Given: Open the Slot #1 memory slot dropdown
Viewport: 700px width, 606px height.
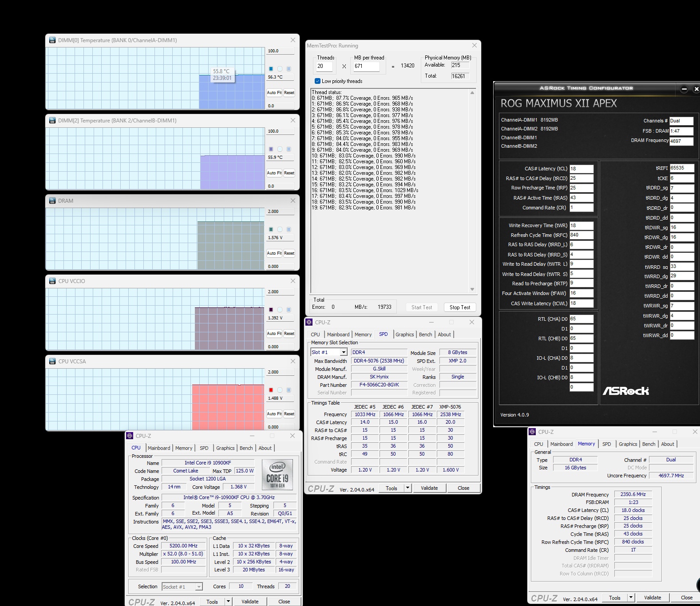Looking at the screenshot, I should click(x=344, y=352).
